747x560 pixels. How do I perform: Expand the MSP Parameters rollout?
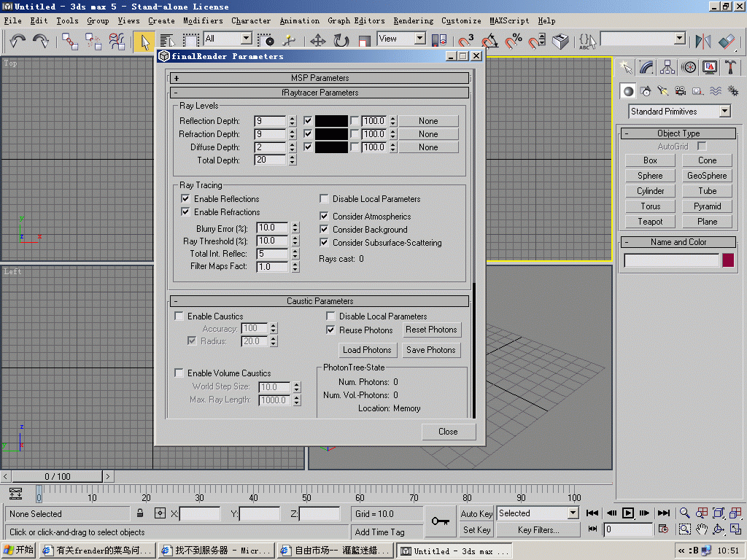coord(320,78)
